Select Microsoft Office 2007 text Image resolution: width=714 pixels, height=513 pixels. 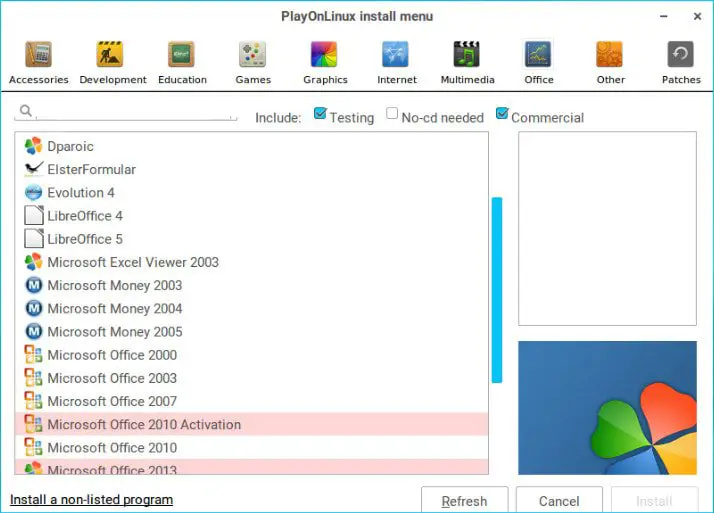pos(112,401)
